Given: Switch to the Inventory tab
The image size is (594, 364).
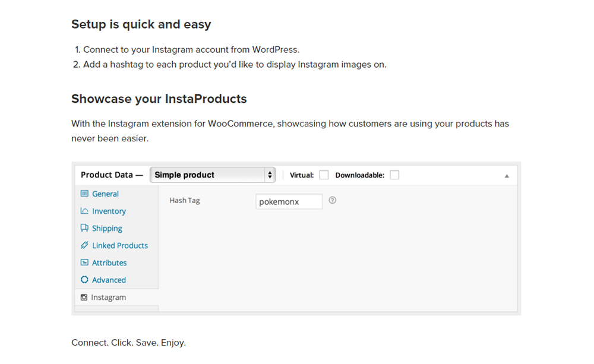Looking at the screenshot, I should pyautogui.click(x=109, y=211).
